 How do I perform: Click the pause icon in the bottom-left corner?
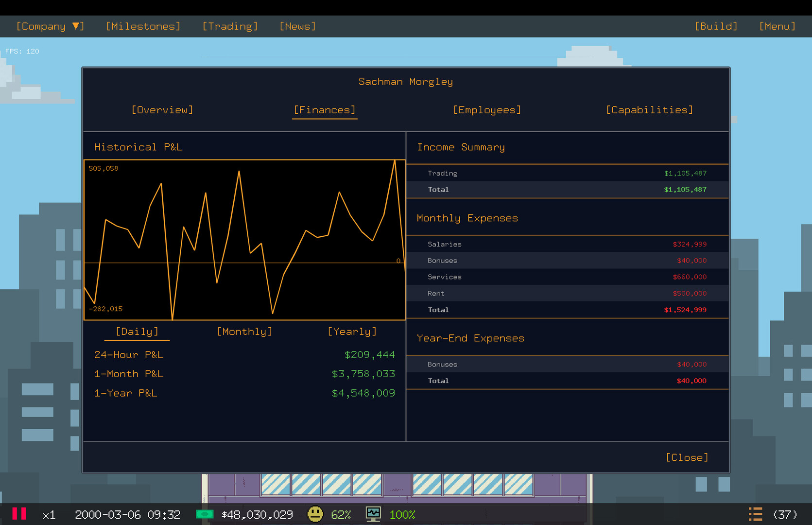tap(19, 514)
